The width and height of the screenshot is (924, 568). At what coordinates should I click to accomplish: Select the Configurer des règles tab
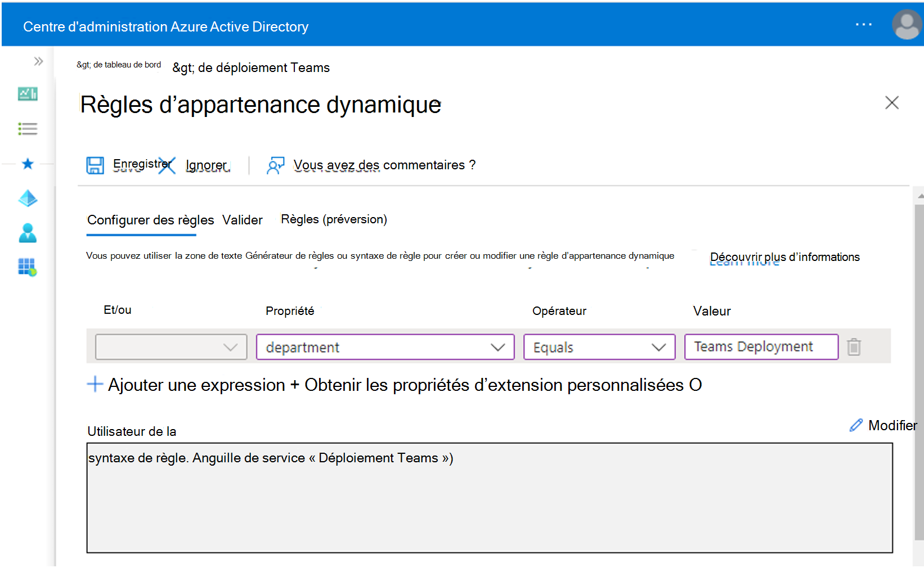[x=150, y=220]
